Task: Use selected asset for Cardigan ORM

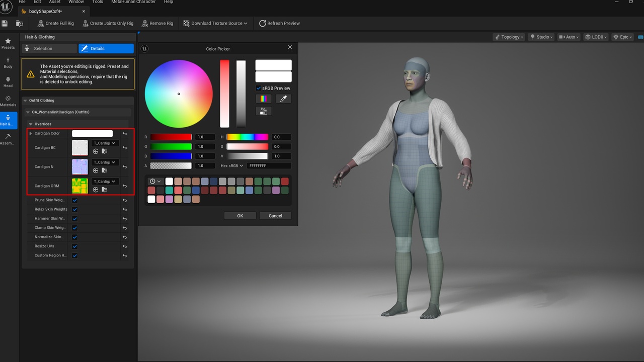Action: tap(96, 190)
